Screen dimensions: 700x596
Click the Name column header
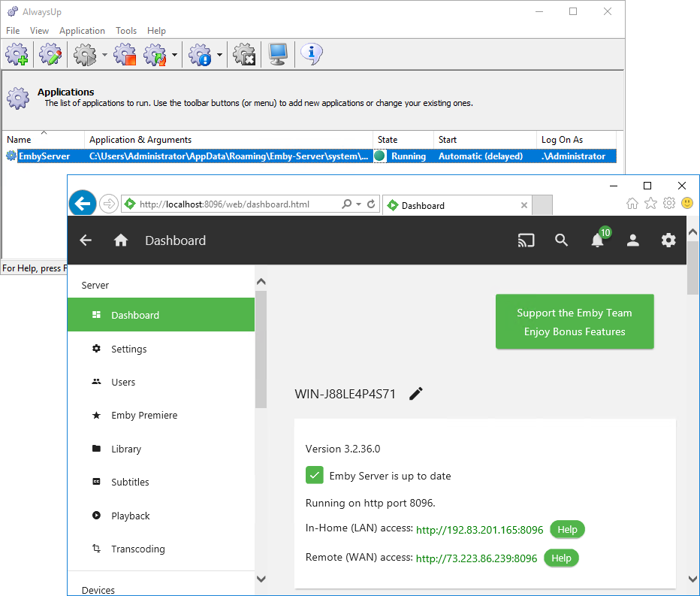pyautogui.click(x=20, y=140)
